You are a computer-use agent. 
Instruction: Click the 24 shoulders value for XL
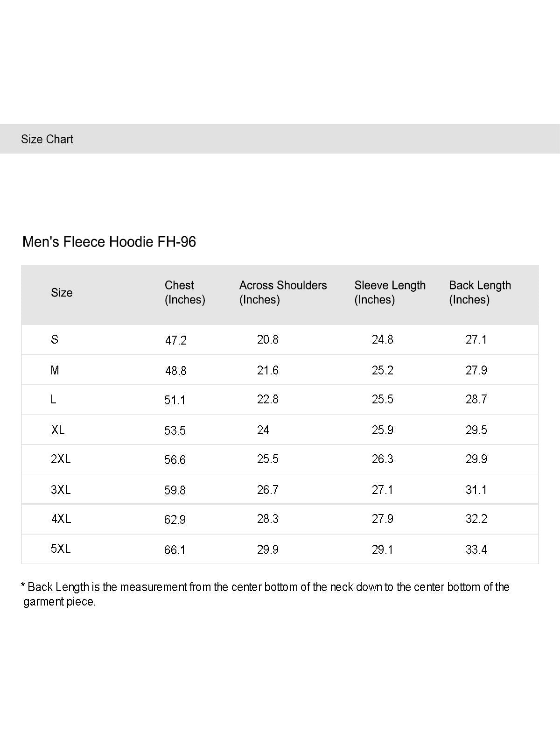263,430
